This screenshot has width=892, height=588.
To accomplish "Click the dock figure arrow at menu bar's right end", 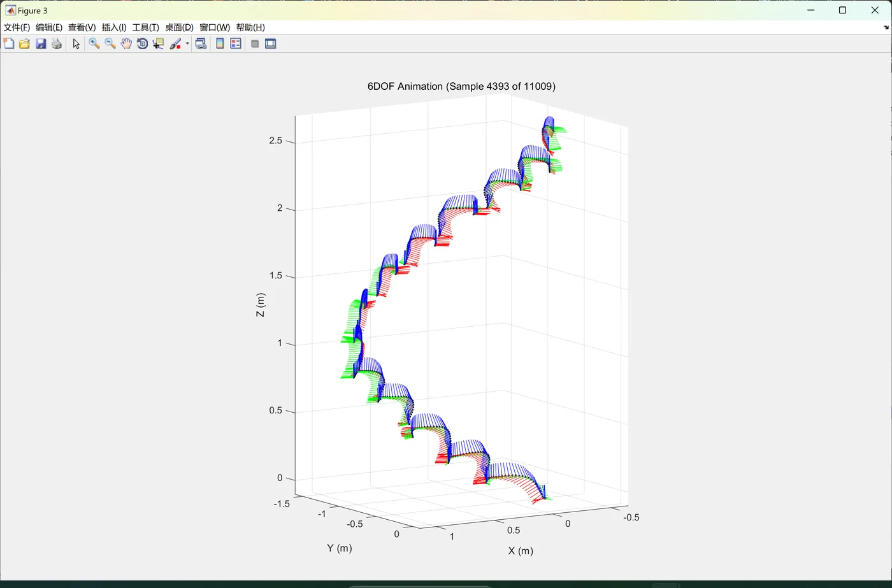I will coord(886,27).
